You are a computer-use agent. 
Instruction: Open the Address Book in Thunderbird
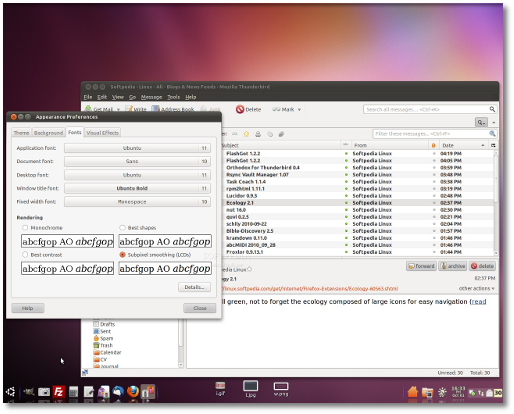[x=173, y=109]
